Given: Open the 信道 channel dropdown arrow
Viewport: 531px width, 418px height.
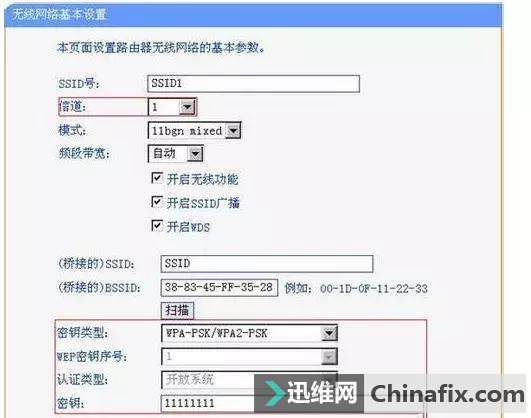Looking at the screenshot, I should 187,107.
